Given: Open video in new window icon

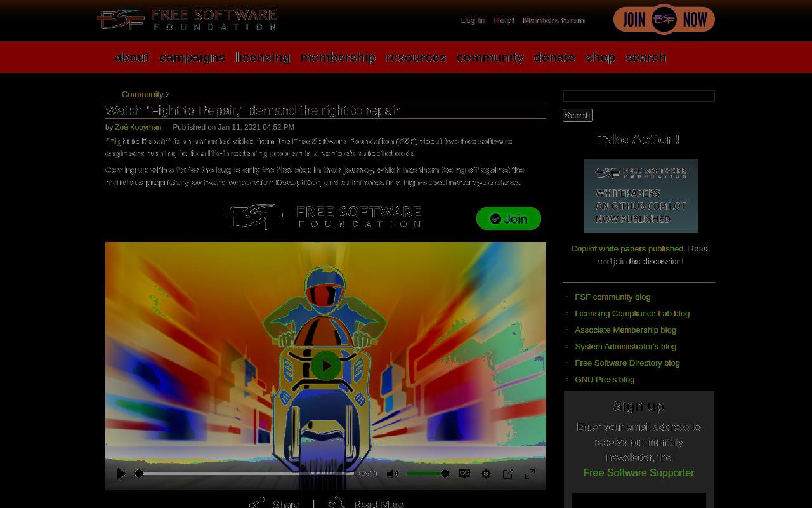Looking at the screenshot, I should click(x=508, y=474).
